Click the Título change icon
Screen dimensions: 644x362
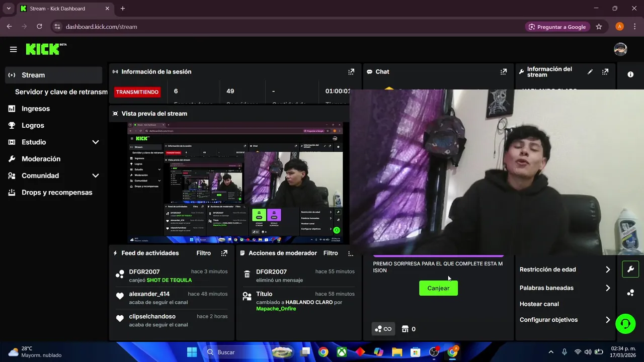pyautogui.click(x=247, y=297)
